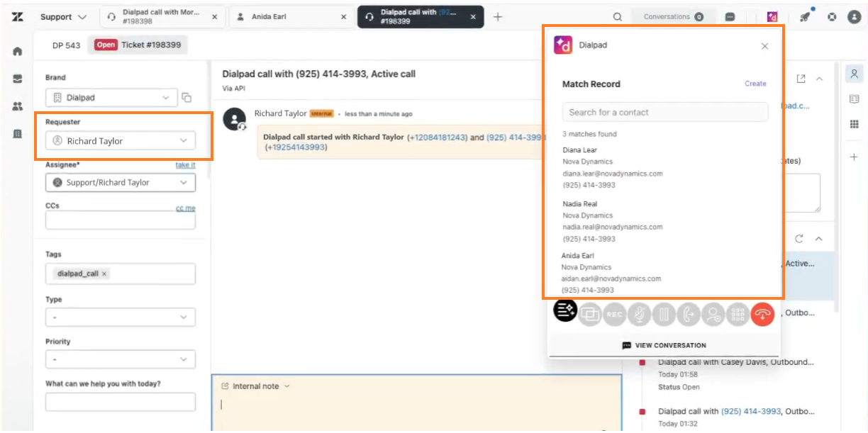Viewport: 868px width, 433px height.
Task: Open the customers icon in left sidebar
Action: coord(17,106)
